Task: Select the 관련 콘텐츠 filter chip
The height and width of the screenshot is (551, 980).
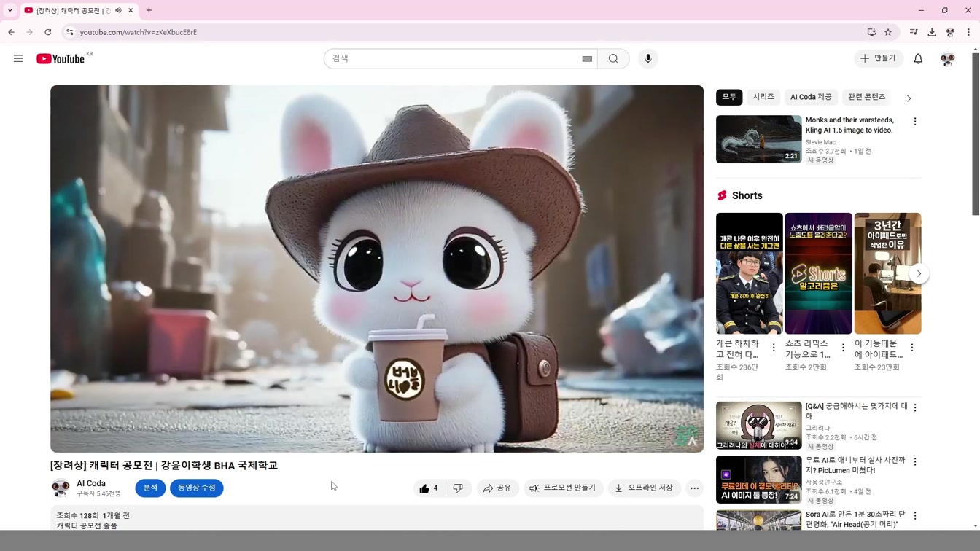Action: click(866, 97)
